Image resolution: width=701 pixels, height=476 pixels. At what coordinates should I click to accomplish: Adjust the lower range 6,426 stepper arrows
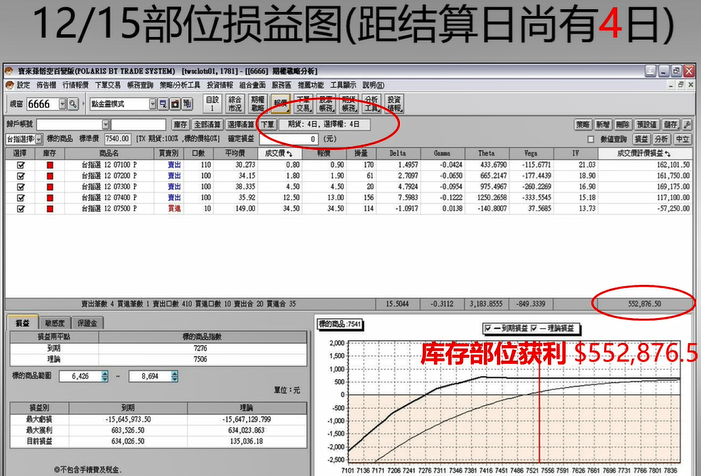pos(105,376)
